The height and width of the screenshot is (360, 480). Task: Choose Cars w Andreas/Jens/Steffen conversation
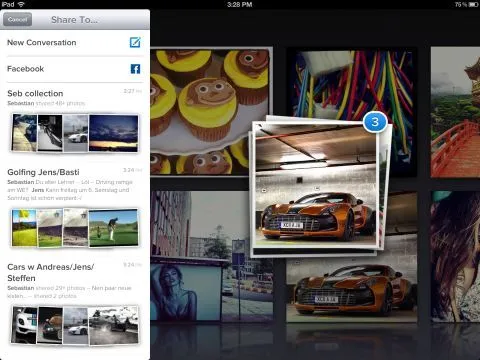coord(75,305)
